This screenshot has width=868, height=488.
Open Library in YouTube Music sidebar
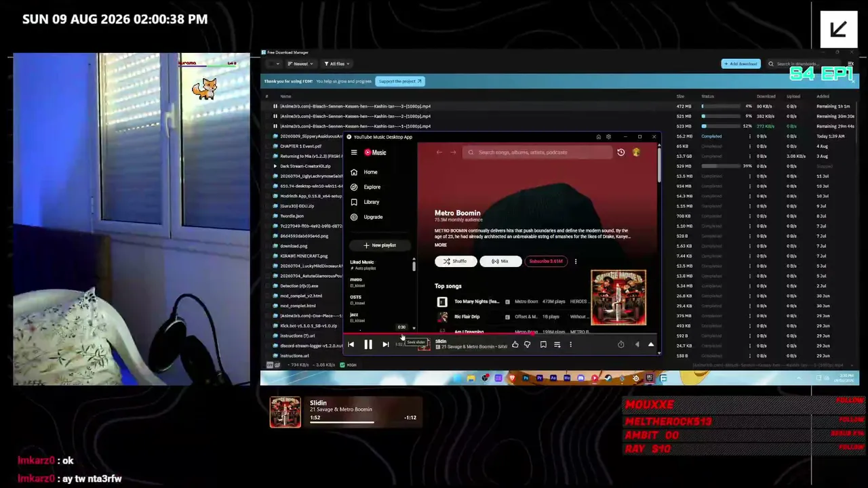(x=365, y=202)
